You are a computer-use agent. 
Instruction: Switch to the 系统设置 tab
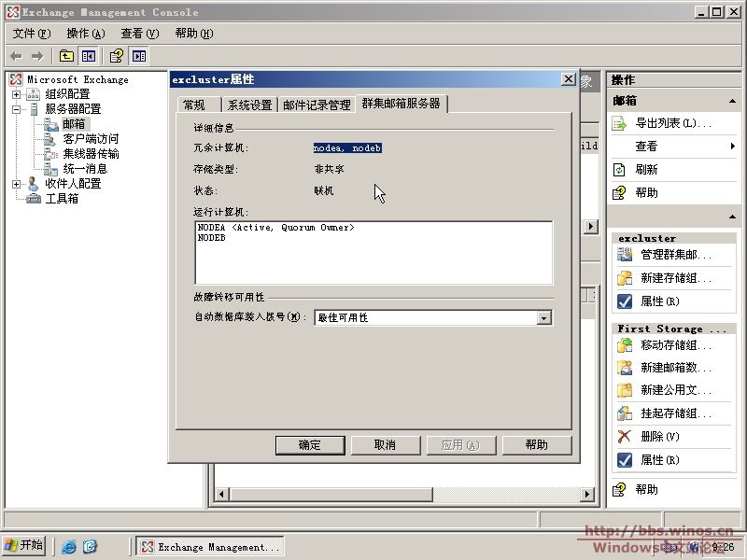point(249,105)
